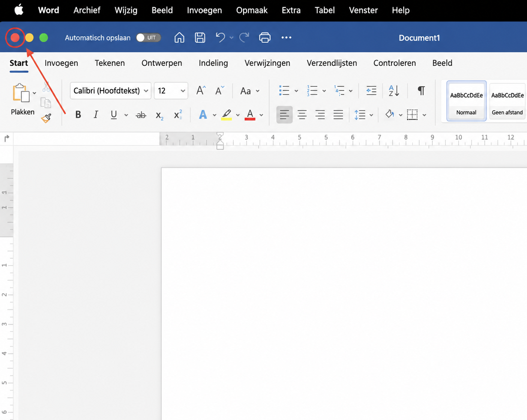This screenshot has height=420, width=527.
Task: Create a bulleted list
Action: point(284,90)
